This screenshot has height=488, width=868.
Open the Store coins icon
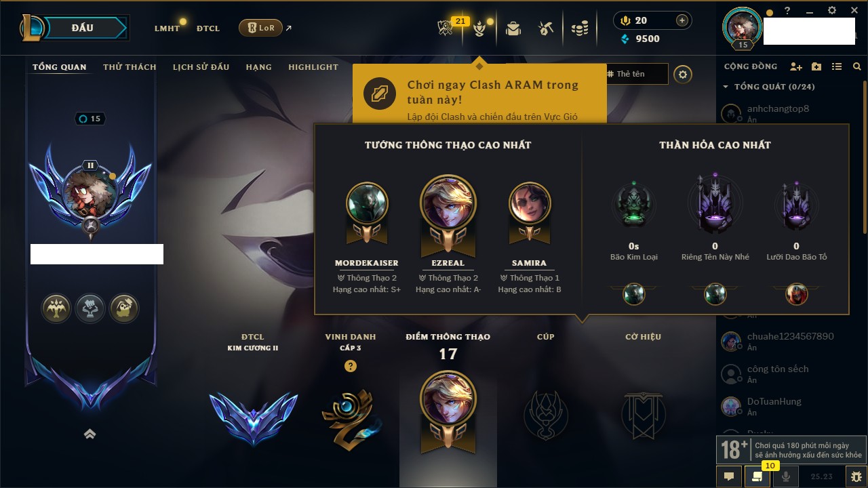click(579, 28)
